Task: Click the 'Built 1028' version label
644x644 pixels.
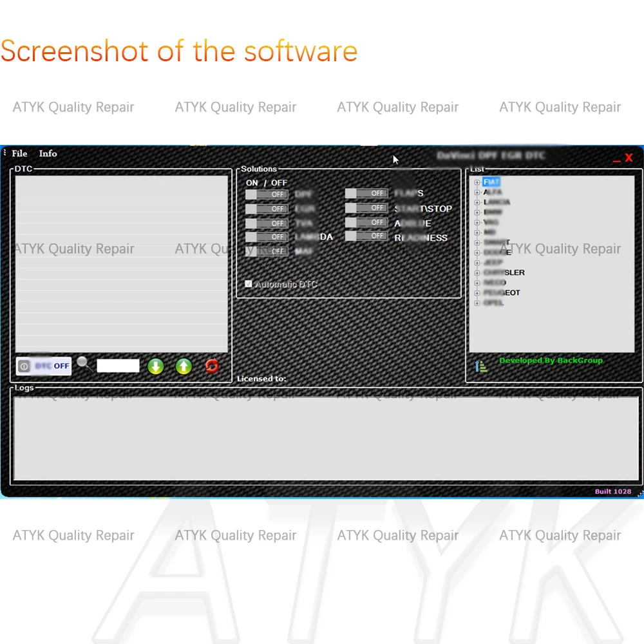Action: (x=613, y=491)
